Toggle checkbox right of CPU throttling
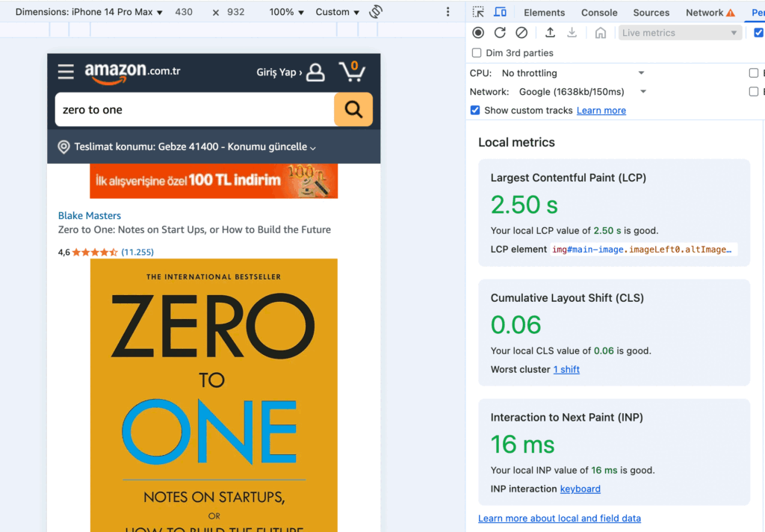765x532 pixels. tap(754, 73)
